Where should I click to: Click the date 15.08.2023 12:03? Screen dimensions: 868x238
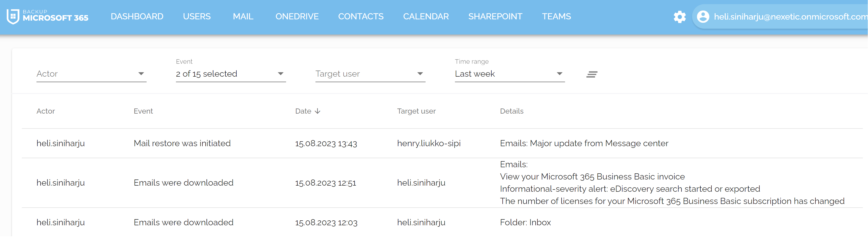point(326,223)
